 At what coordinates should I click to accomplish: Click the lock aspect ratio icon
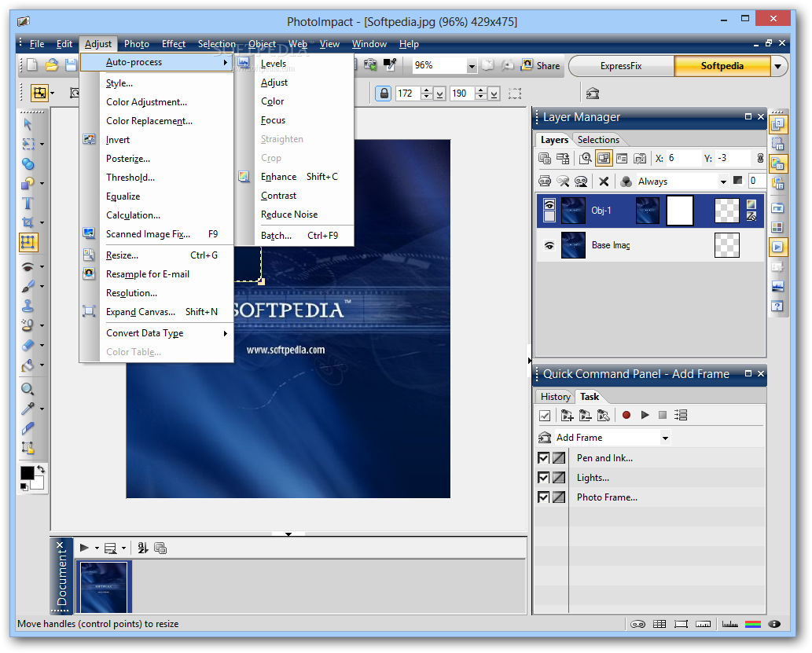[384, 94]
